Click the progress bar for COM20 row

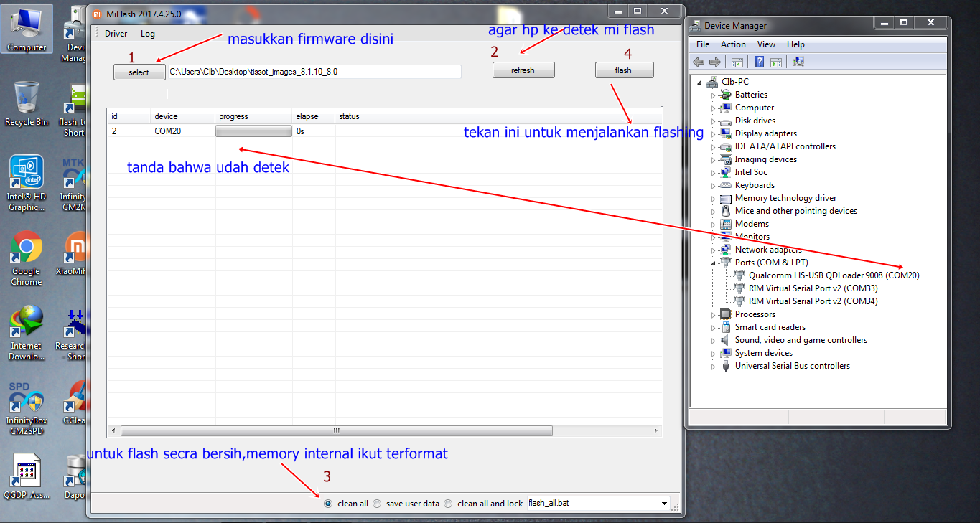tap(253, 131)
